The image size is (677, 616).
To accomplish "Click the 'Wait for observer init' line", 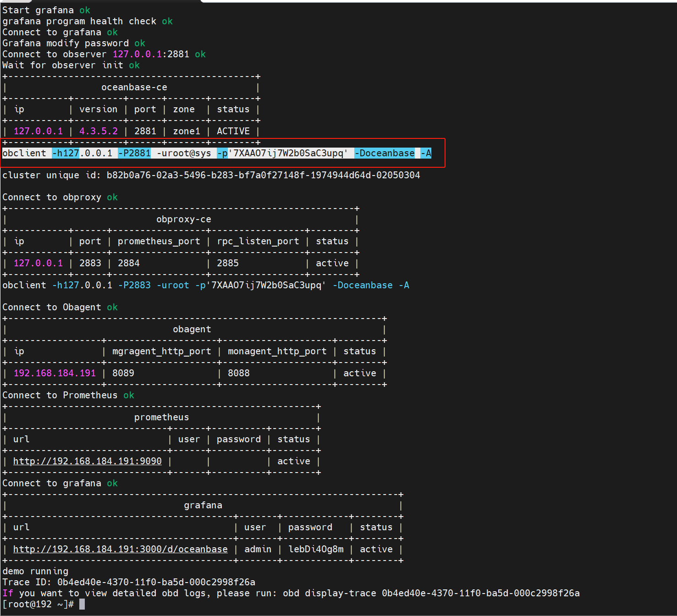I will (x=71, y=65).
